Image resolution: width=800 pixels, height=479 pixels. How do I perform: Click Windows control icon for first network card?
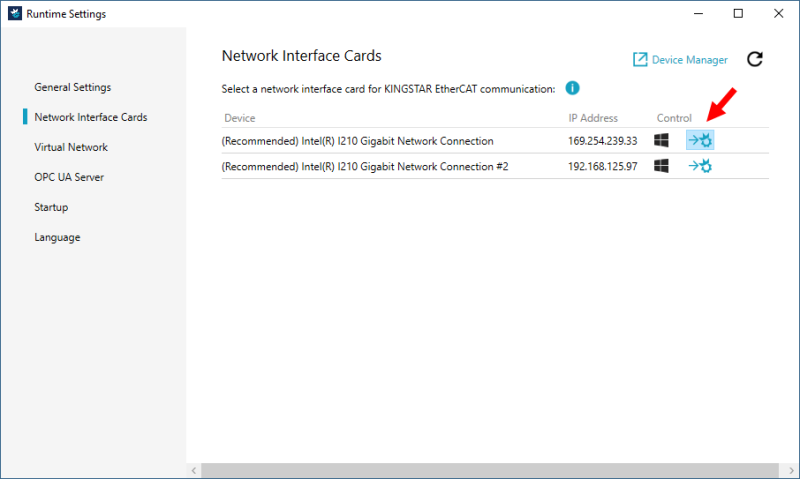point(661,141)
